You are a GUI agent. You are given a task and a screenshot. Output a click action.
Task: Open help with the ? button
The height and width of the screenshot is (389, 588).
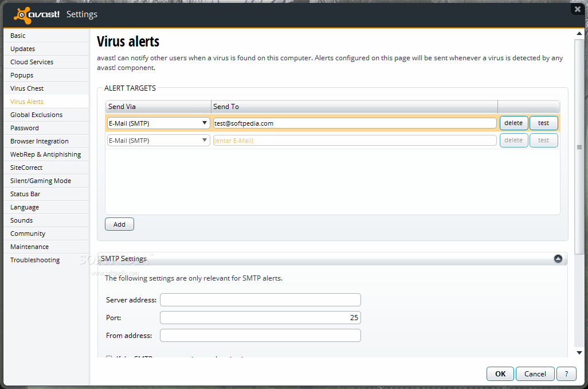click(x=566, y=374)
